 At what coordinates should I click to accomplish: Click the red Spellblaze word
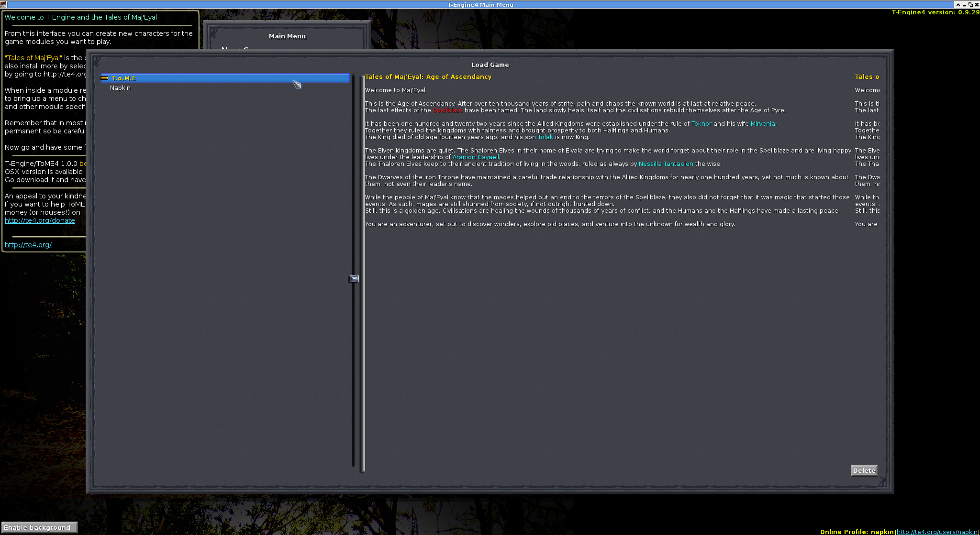click(x=447, y=110)
